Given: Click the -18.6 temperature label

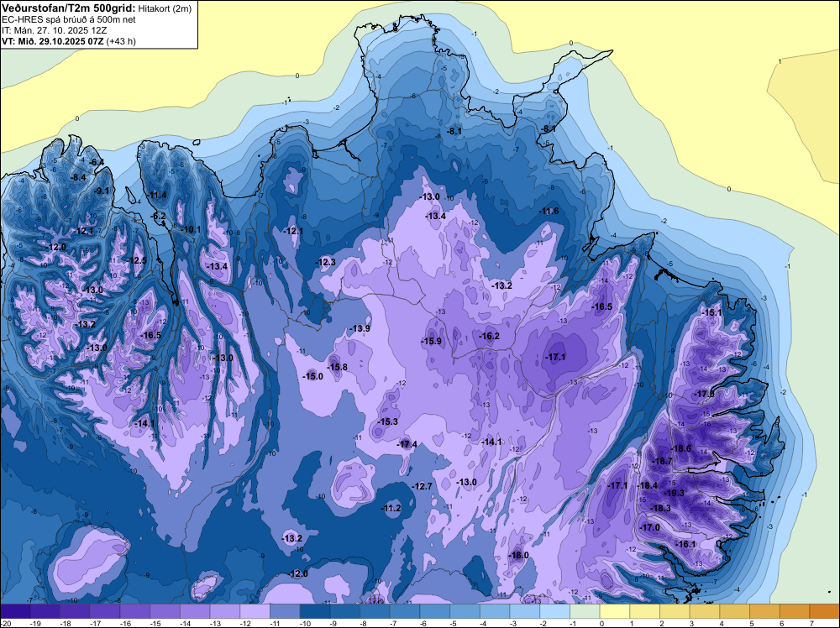Looking at the screenshot, I should pyautogui.click(x=681, y=448).
